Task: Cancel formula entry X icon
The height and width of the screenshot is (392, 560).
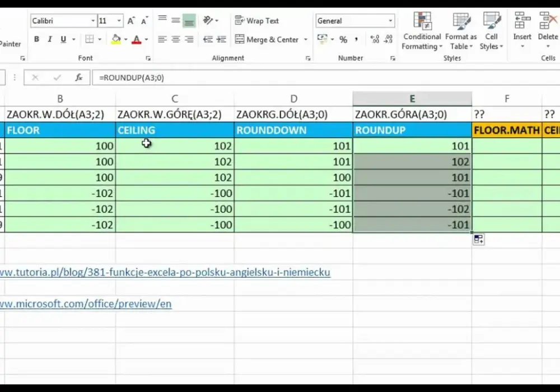Action: [x=35, y=77]
